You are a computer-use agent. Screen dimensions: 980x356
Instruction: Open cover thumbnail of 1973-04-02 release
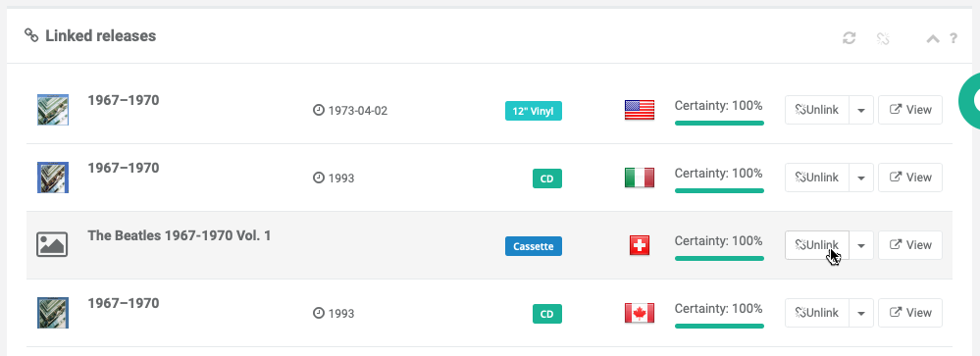coord(53,110)
